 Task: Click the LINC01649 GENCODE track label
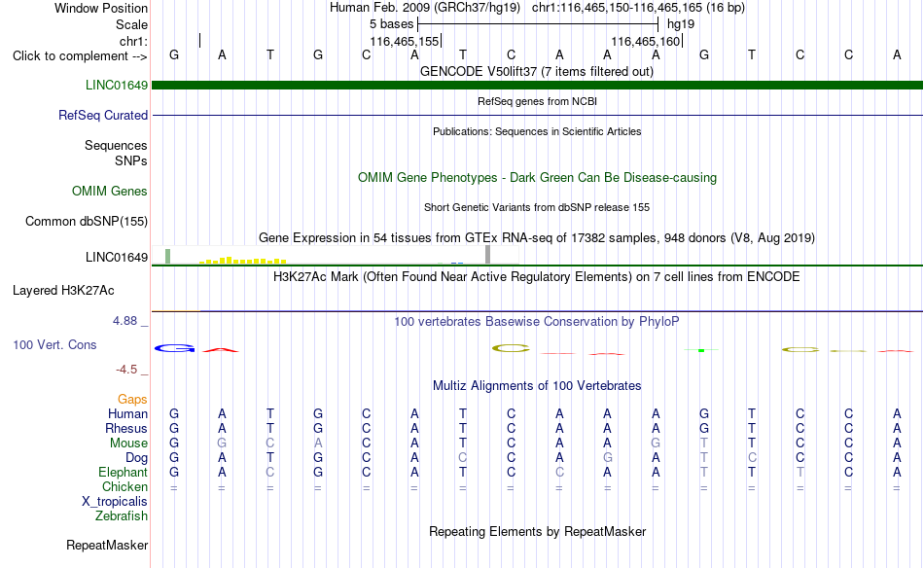116,85
